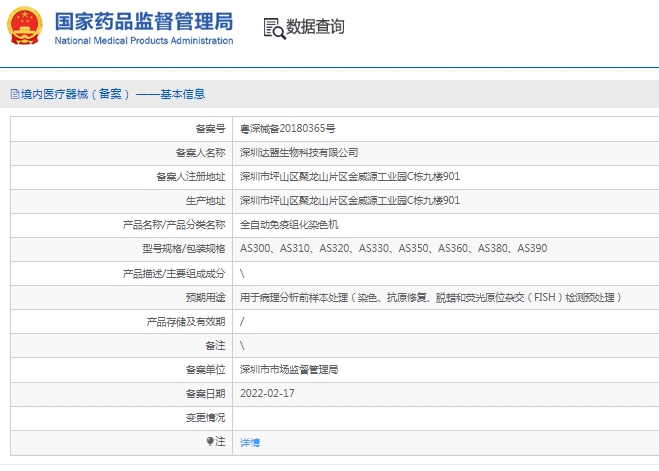The width and height of the screenshot is (659, 471).
Task: Click the 备案人注册地址 row label
Action: coord(191,176)
